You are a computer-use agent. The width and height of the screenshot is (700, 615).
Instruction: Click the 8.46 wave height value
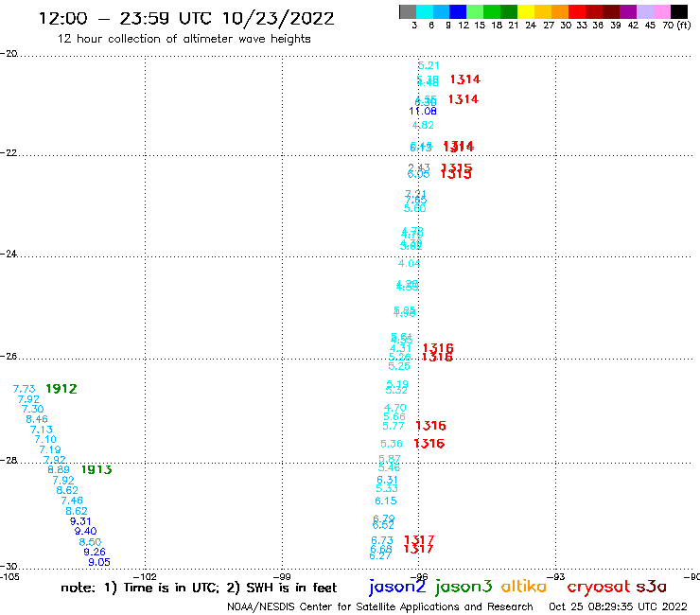click(37, 419)
